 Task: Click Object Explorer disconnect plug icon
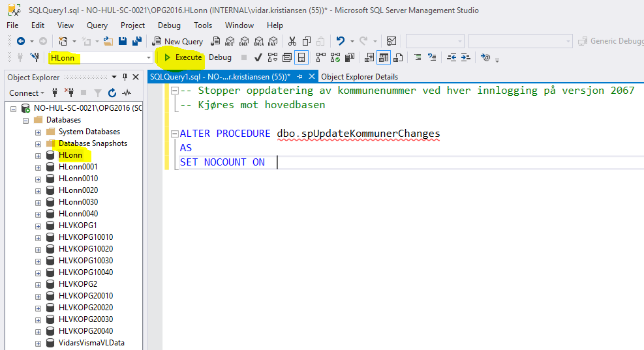[69, 93]
